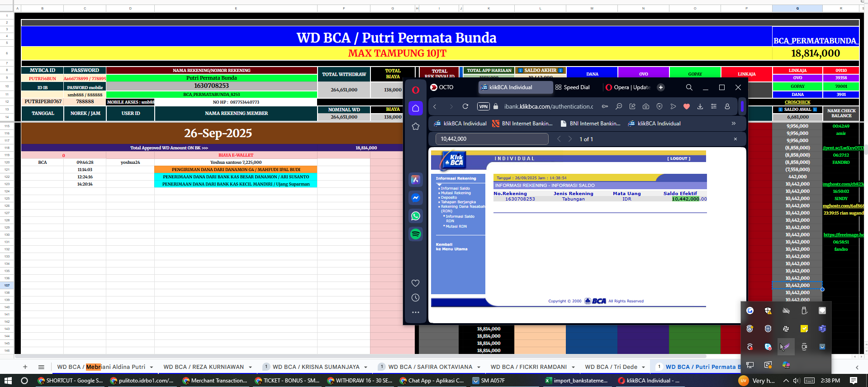Click LOGOUT on klikBCA page

click(x=678, y=158)
